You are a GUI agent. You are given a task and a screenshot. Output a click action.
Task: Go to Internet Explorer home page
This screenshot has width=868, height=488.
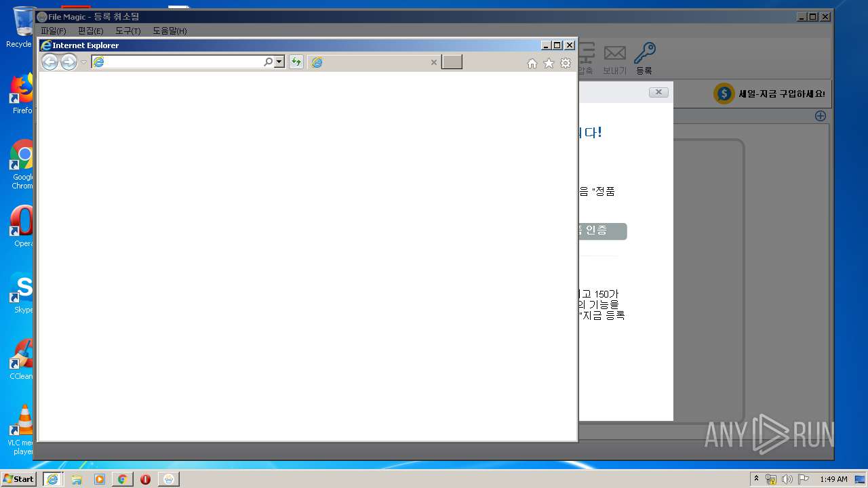pos(532,63)
